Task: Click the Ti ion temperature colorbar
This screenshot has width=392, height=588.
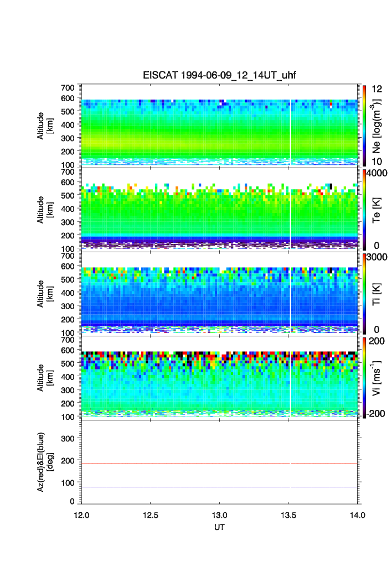Action: (364, 294)
